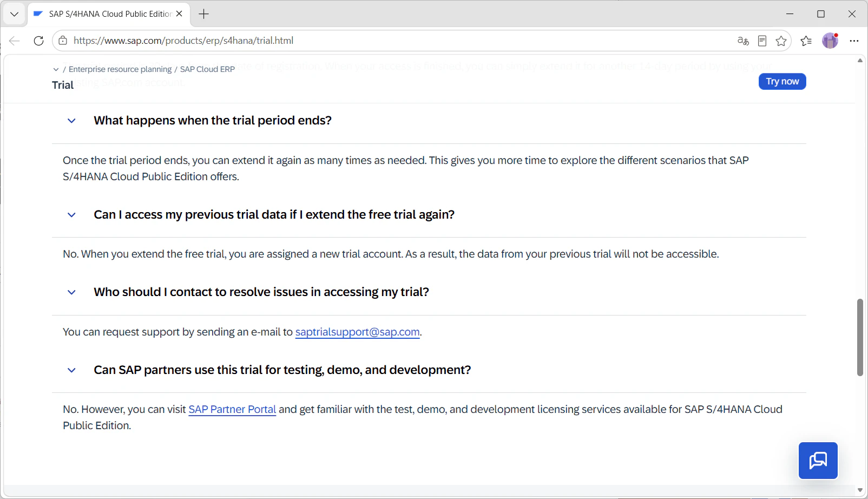Open the favorites list
Image resolution: width=868 pixels, height=499 pixels.
pyautogui.click(x=806, y=41)
